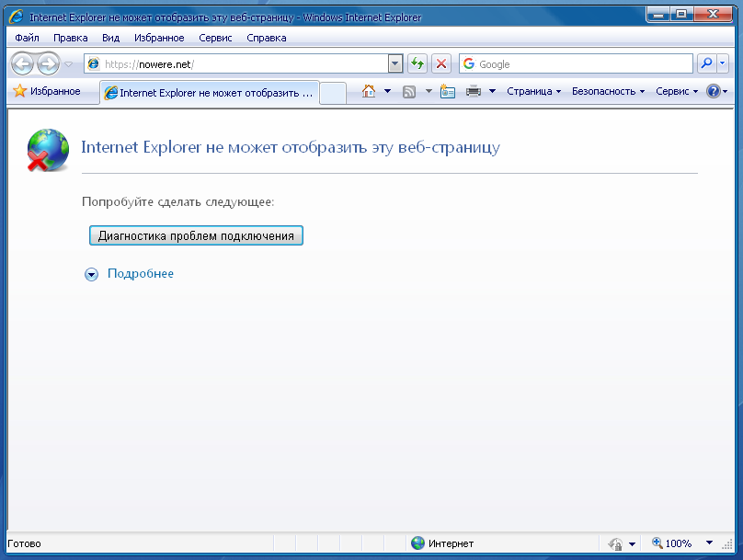
Task: Open the Сервис menu in the menu bar
Action: [215, 38]
